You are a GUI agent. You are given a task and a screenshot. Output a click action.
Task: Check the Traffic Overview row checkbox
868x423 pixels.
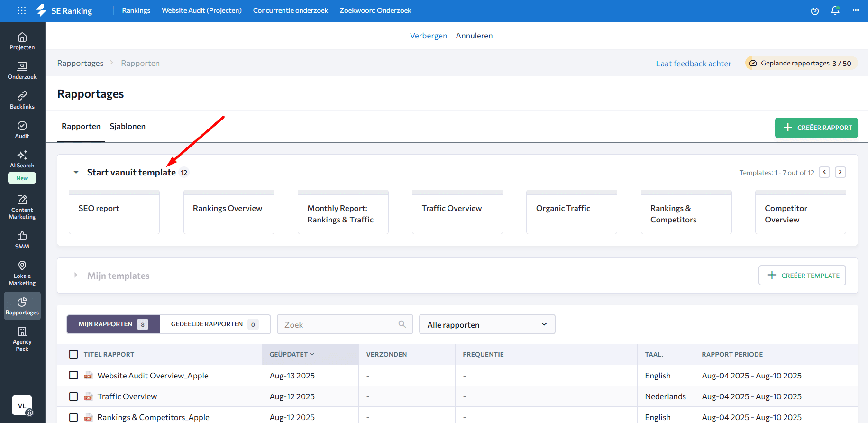tap(73, 396)
